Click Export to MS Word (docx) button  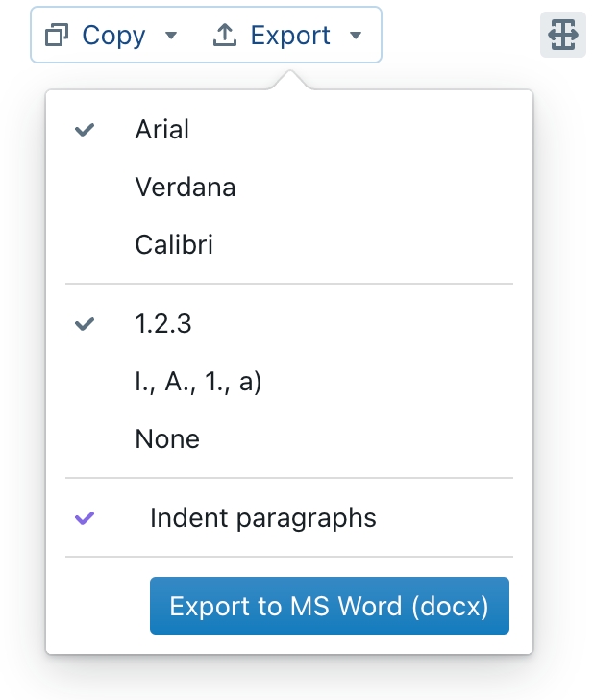pyautogui.click(x=330, y=606)
